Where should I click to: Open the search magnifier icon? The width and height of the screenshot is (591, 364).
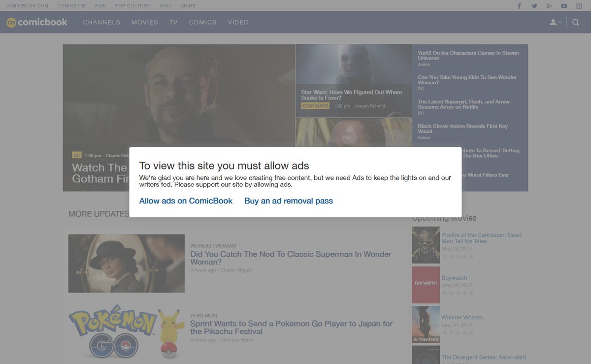(576, 22)
